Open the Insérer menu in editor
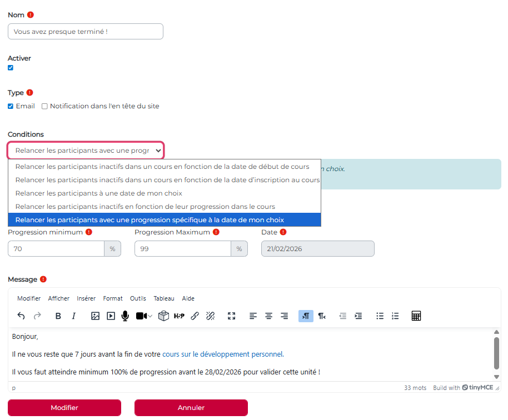The height and width of the screenshot is (420, 508). pyautogui.click(x=86, y=298)
